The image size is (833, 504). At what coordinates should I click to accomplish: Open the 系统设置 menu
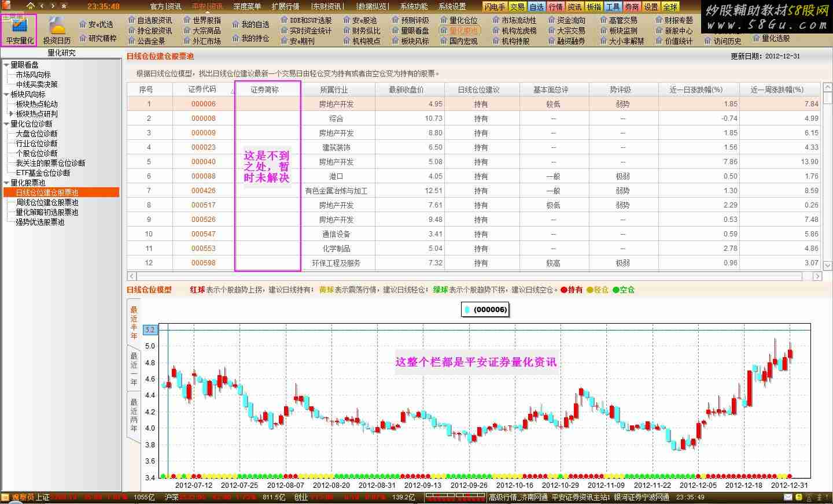coord(452,6)
